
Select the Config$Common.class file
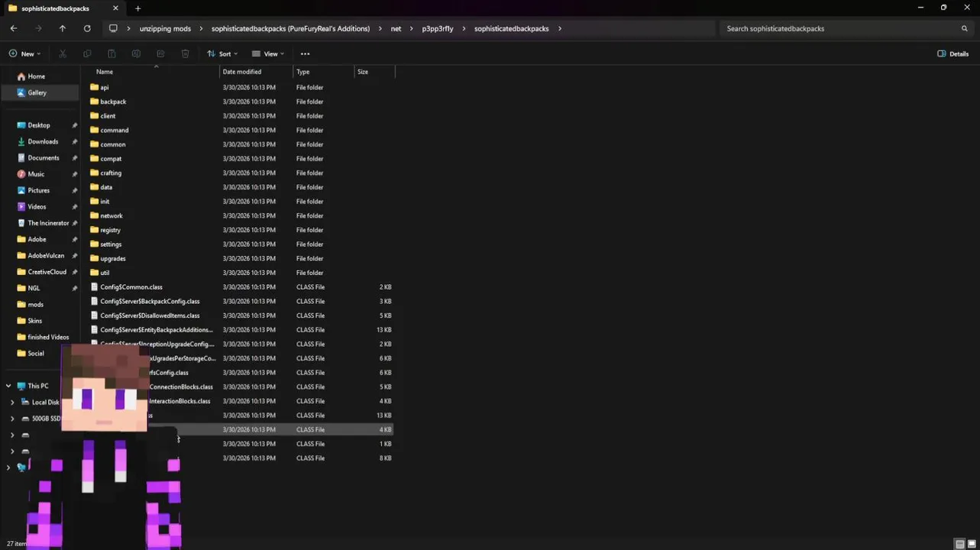click(x=131, y=287)
